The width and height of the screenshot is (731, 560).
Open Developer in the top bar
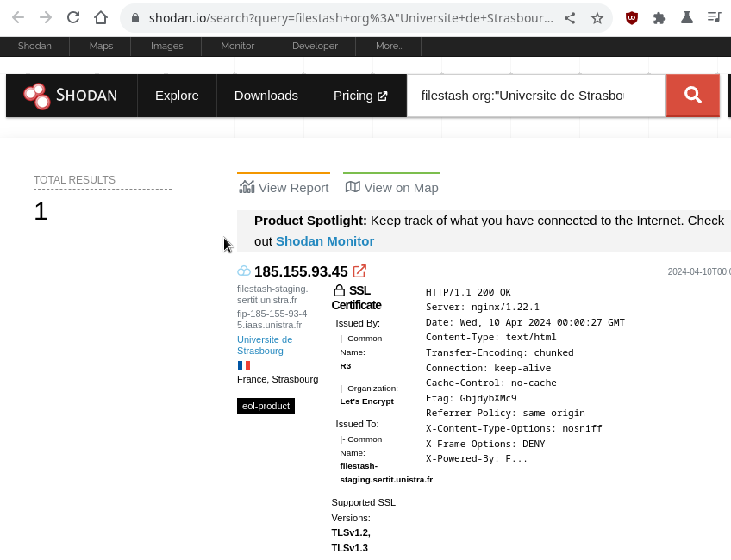pyautogui.click(x=315, y=47)
